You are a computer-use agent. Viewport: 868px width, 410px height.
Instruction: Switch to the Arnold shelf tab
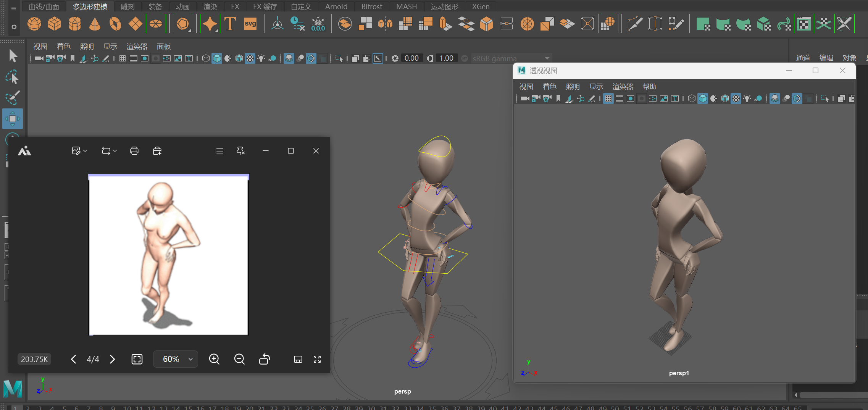(x=336, y=6)
